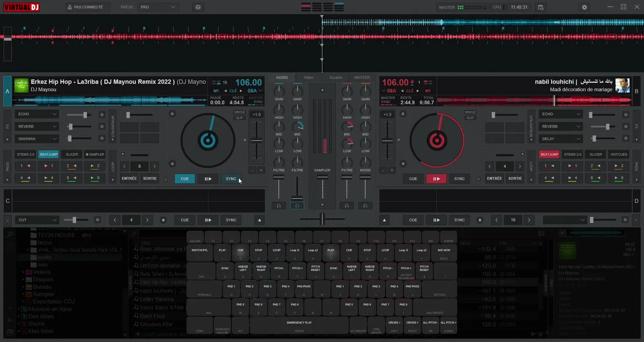The width and height of the screenshot is (644, 342).
Task: Switch to the MASTER mixer tab
Action: tap(362, 77)
